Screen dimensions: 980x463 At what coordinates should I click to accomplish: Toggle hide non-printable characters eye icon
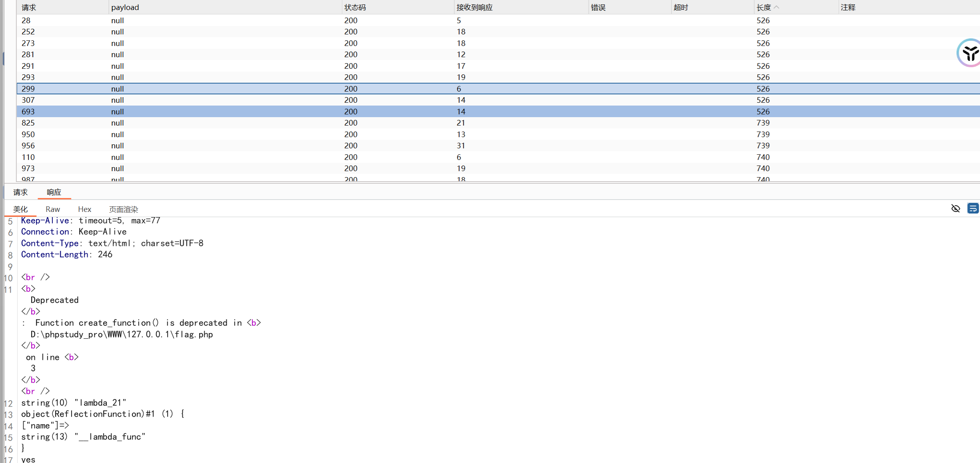click(x=955, y=208)
